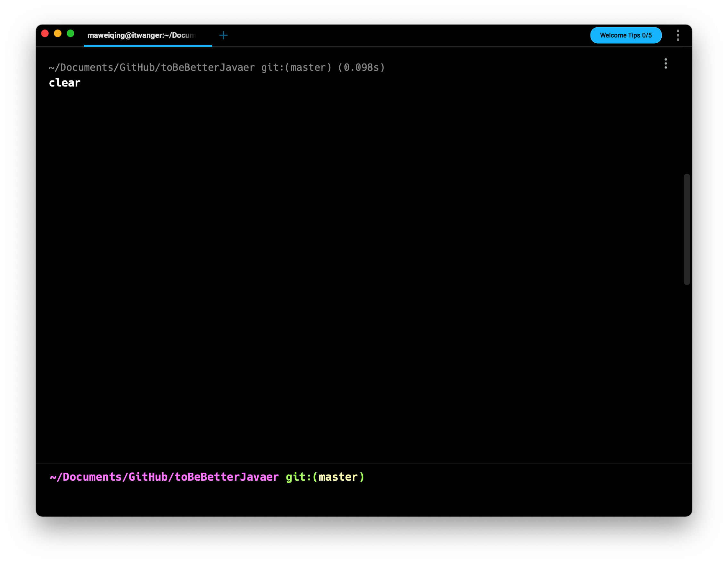Screen dimensions: 728x564
Task: Open a new tab with plus icon
Action: [223, 35]
